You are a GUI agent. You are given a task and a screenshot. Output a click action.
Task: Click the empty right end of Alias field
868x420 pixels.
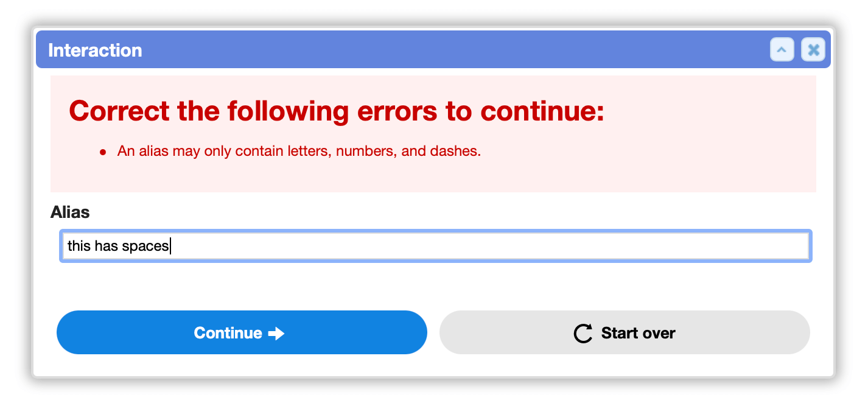click(x=487, y=246)
